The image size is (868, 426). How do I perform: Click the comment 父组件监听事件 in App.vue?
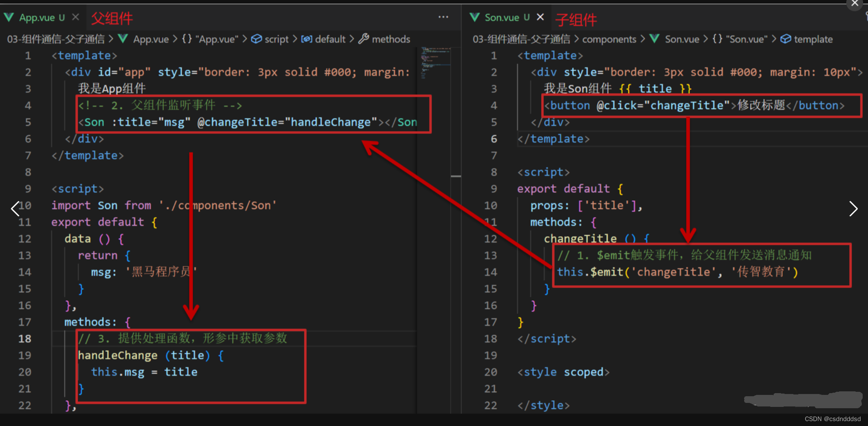click(160, 105)
